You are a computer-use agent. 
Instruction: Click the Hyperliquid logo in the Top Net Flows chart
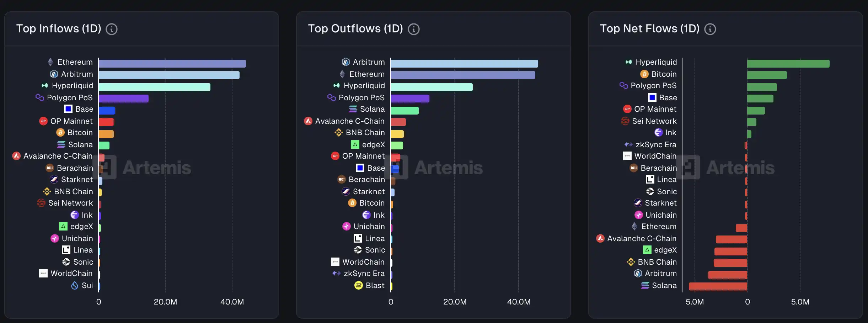click(x=628, y=62)
